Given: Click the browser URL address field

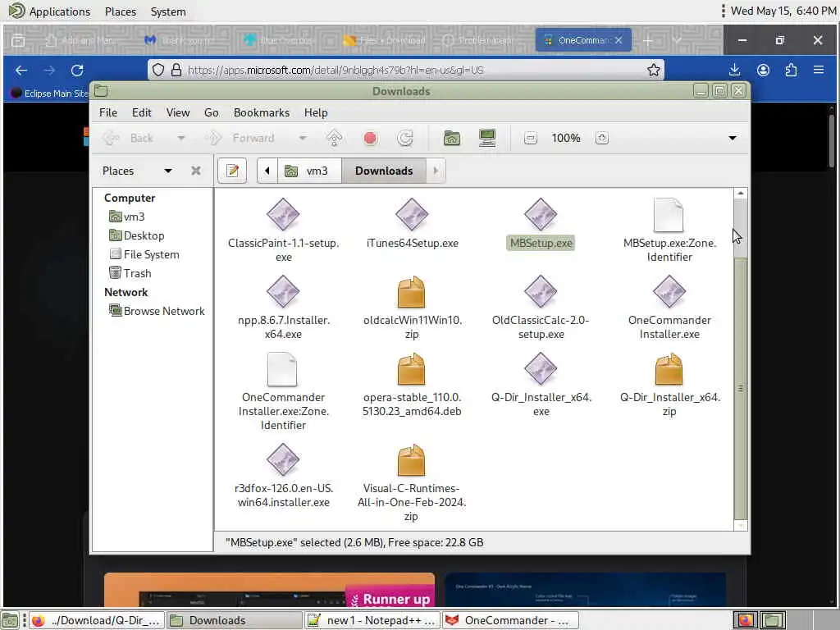Looking at the screenshot, I should point(407,70).
